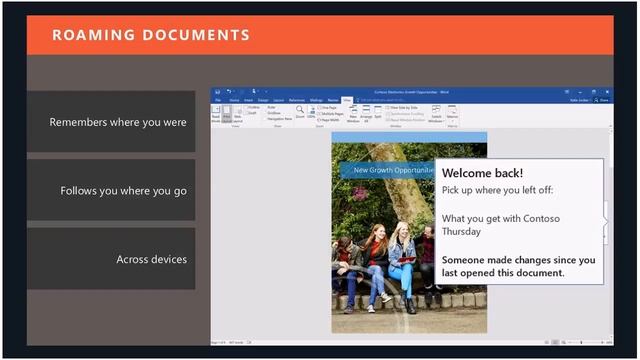Open the Mailings ribbon tab
The image size is (640, 360).
[316, 100]
